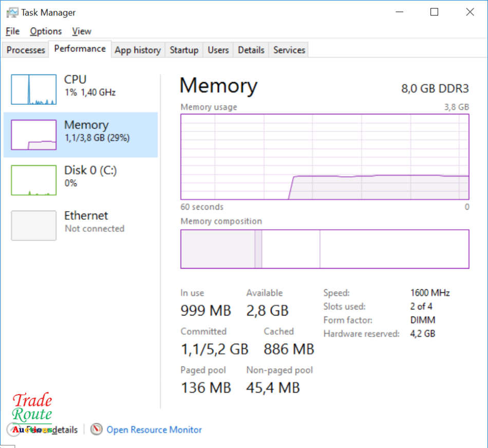Switch to the App history tab
Screen dimensions: 488x448
(137, 50)
